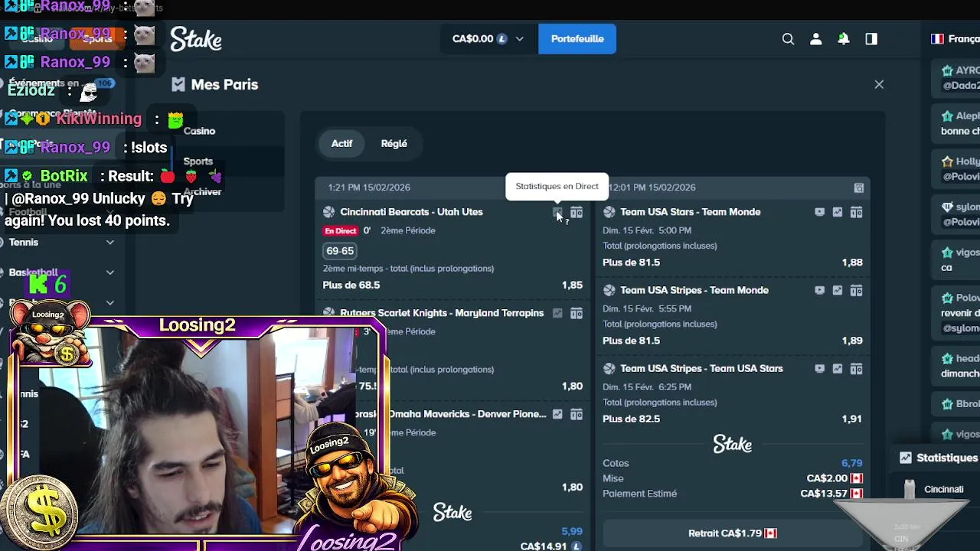The image size is (980, 551).
Task: Click bet slip icon for USA Stripes - Team Monde
Action: [x=857, y=290]
